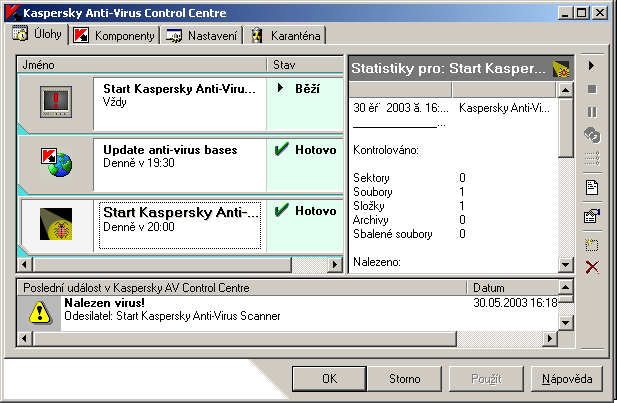Click the dotted lines list icon in sidebar

point(592,158)
